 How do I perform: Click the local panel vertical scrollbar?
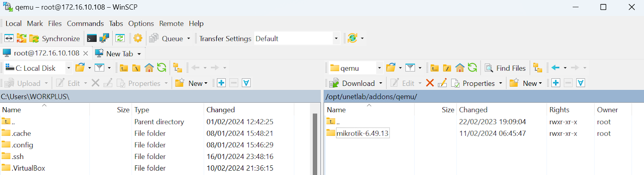(315, 144)
